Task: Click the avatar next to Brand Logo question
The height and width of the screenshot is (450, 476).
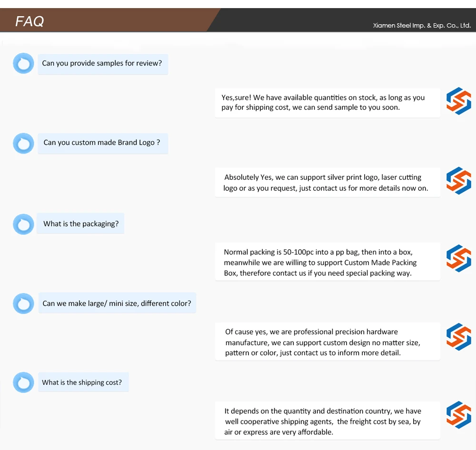Action: pos(23,143)
